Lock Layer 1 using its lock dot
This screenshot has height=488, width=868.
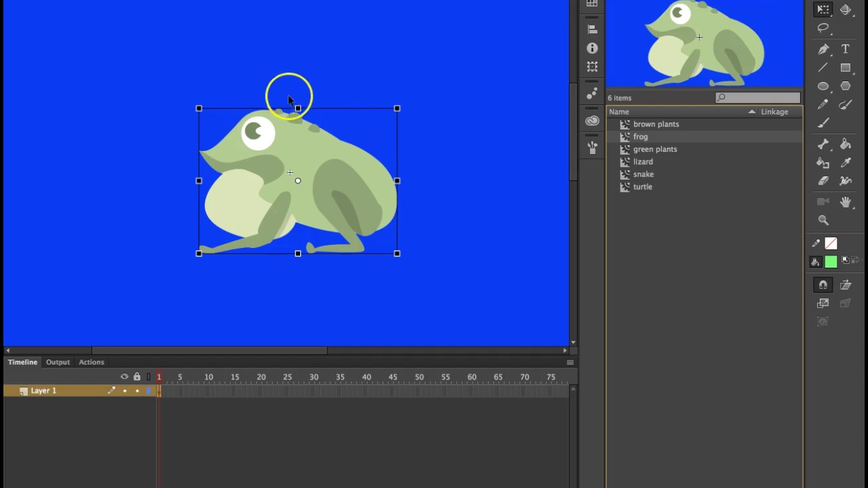click(x=137, y=391)
